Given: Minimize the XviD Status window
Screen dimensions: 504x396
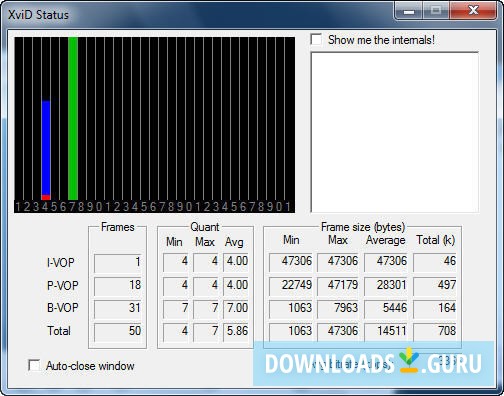Looking at the screenshot, I should coord(409,11).
